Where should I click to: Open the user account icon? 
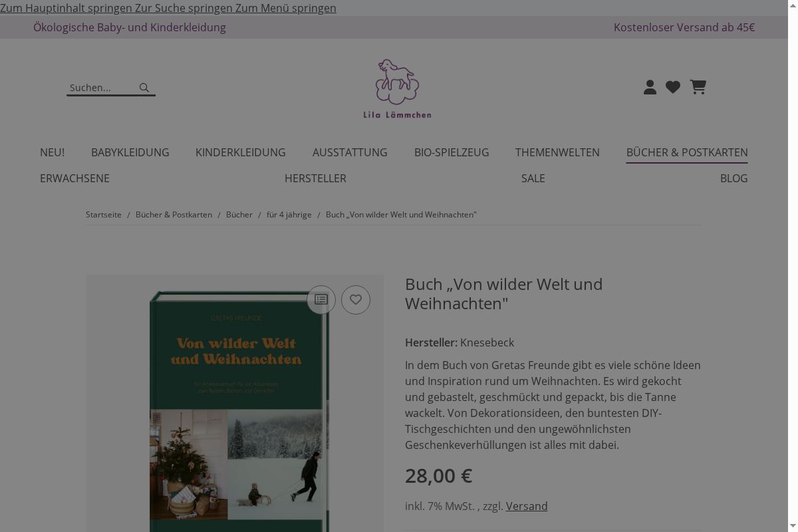pyautogui.click(x=650, y=87)
